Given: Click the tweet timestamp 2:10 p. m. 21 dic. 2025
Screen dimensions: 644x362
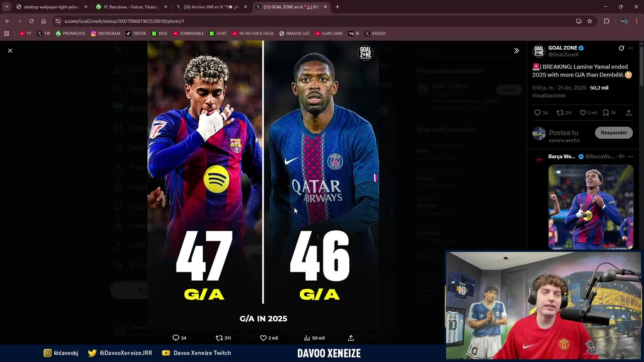Looking at the screenshot, I should pyautogui.click(x=559, y=87).
